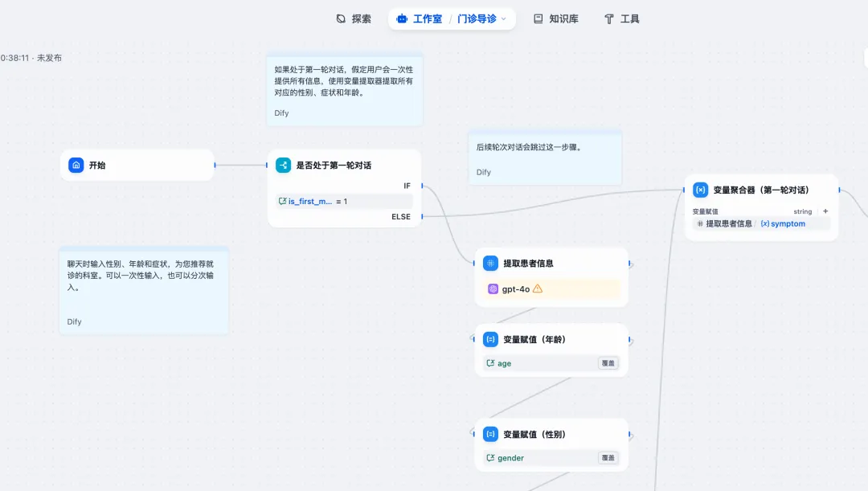This screenshot has width=868, height=491.
Task: Click the Start node home icon
Action: (76, 165)
